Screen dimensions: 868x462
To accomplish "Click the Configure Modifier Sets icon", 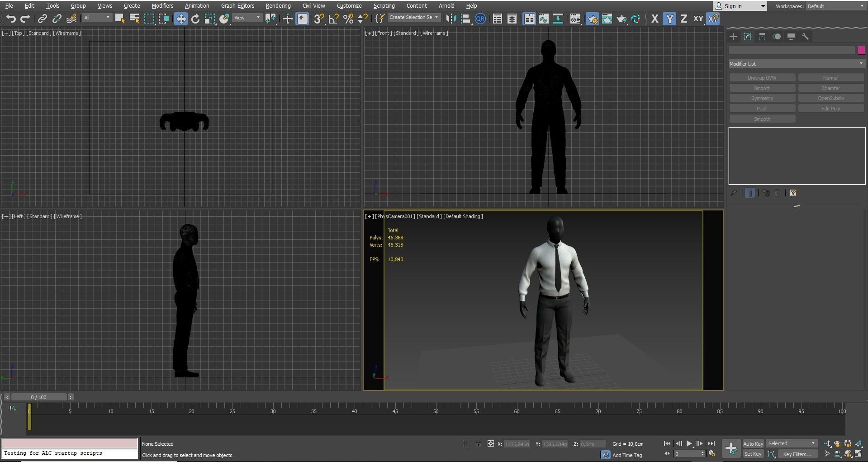I will pos(793,193).
